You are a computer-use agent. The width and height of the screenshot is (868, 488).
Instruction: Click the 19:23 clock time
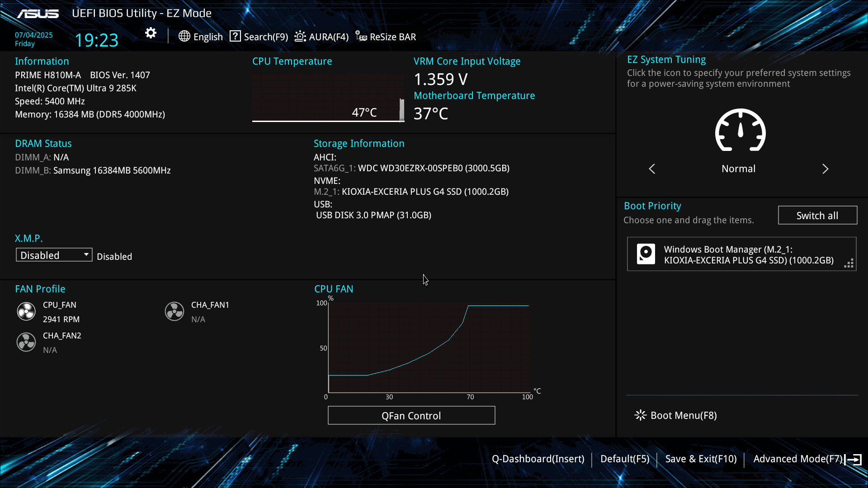click(x=96, y=40)
